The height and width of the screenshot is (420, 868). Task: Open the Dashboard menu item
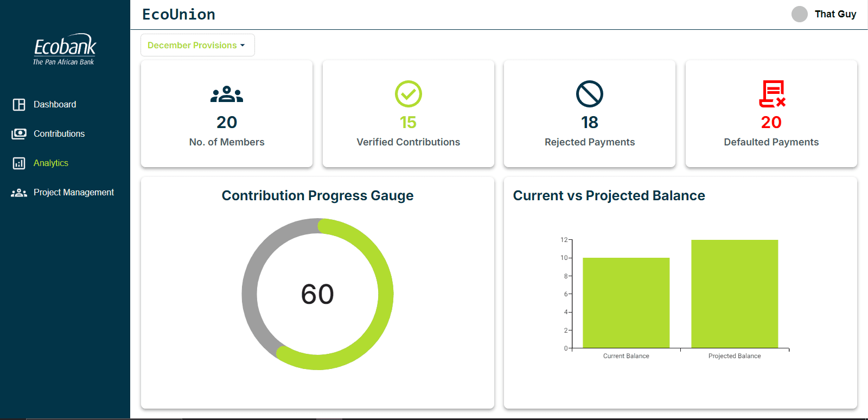[x=55, y=104]
